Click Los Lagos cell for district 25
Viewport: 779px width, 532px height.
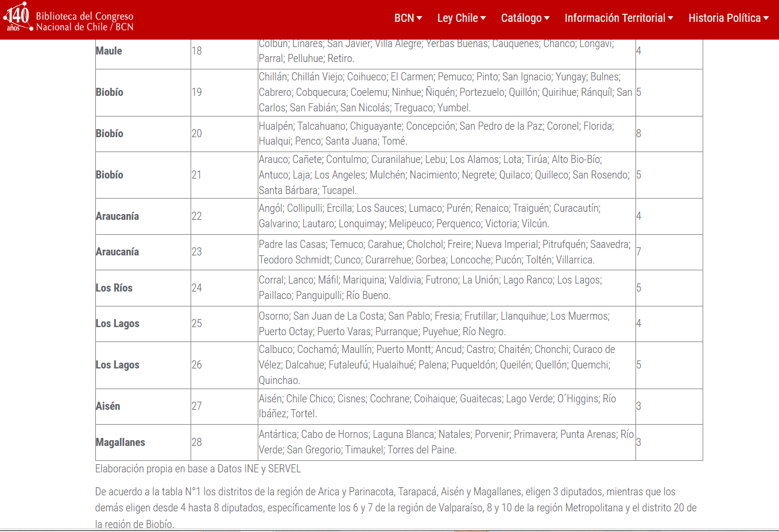click(x=143, y=324)
